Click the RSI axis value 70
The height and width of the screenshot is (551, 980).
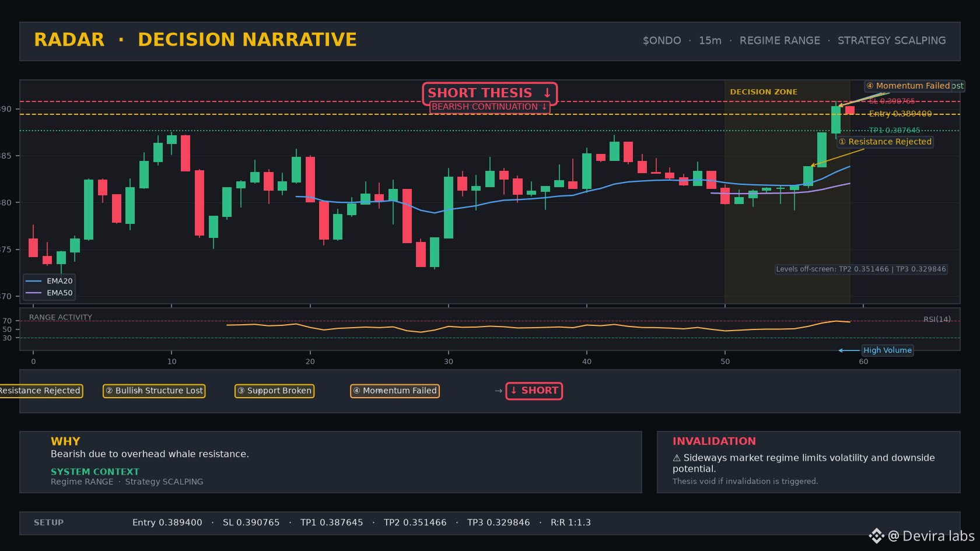[x=7, y=321]
